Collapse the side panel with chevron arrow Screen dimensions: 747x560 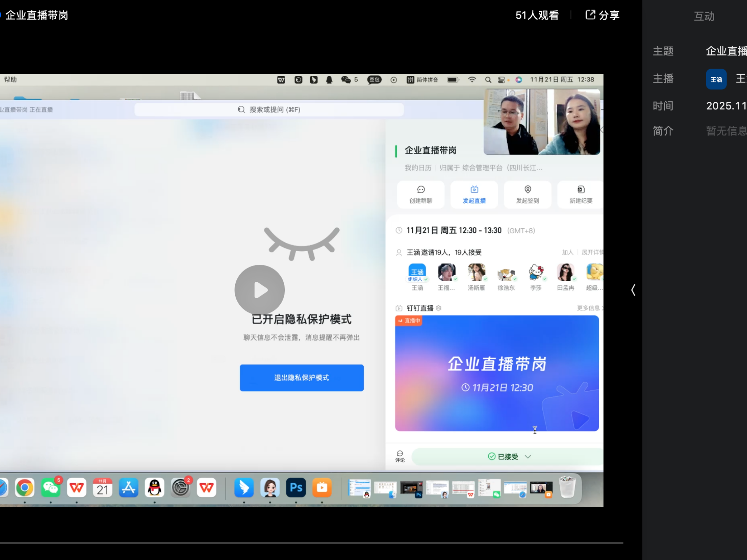[x=633, y=290]
